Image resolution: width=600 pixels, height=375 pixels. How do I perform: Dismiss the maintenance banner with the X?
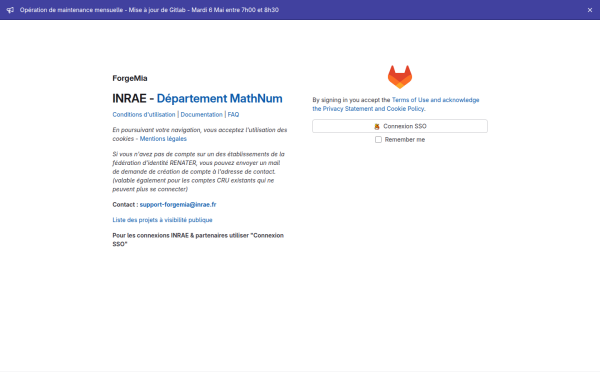tap(590, 10)
